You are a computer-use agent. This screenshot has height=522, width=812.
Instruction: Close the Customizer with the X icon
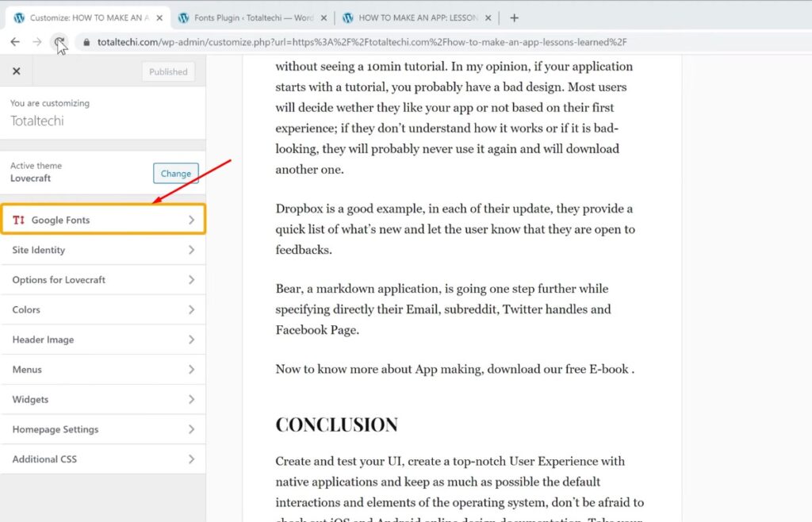tap(16, 71)
